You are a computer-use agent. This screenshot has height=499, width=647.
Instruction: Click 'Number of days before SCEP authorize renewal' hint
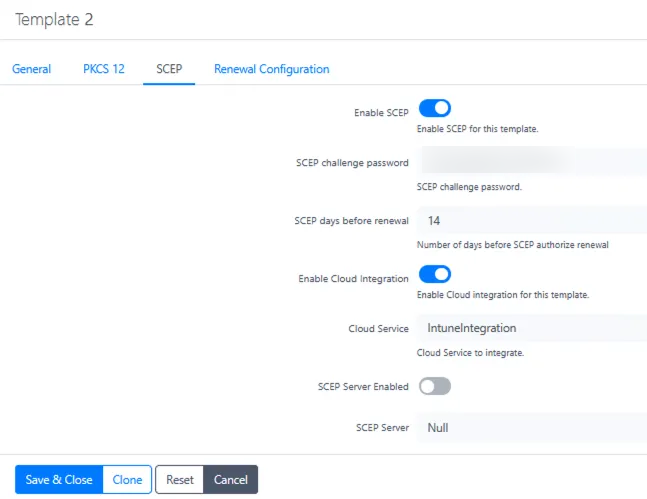[x=512, y=244]
